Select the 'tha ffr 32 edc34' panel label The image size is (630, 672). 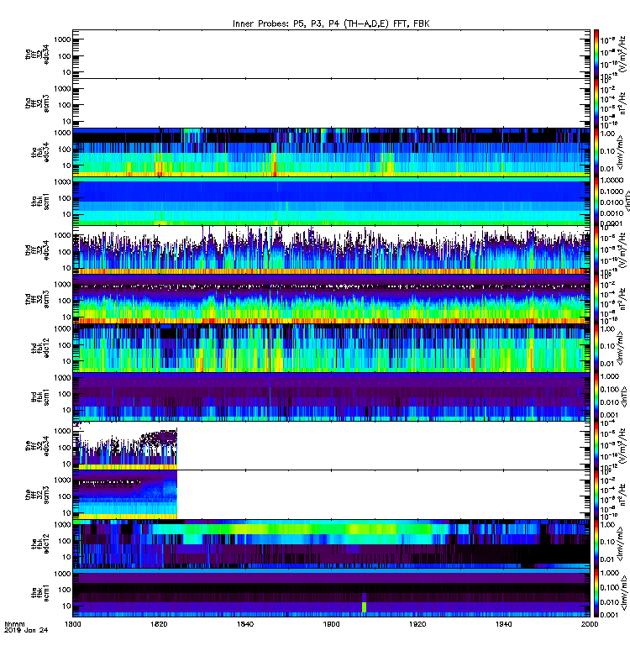(37, 54)
